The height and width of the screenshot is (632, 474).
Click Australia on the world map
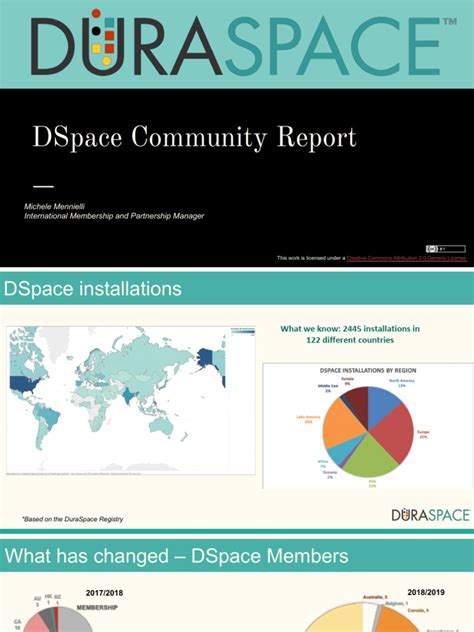pyautogui.click(x=161, y=426)
